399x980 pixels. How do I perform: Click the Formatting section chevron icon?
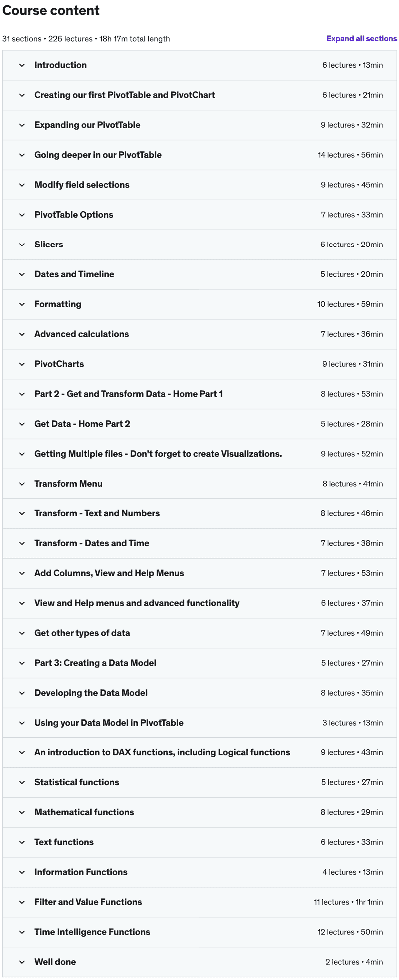click(x=22, y=304)
